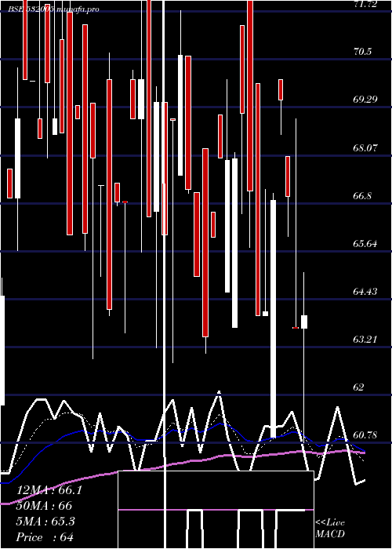The image size is (392, 549).
Task: Select the 64.43 price axis label
Action: coord(365,291)
